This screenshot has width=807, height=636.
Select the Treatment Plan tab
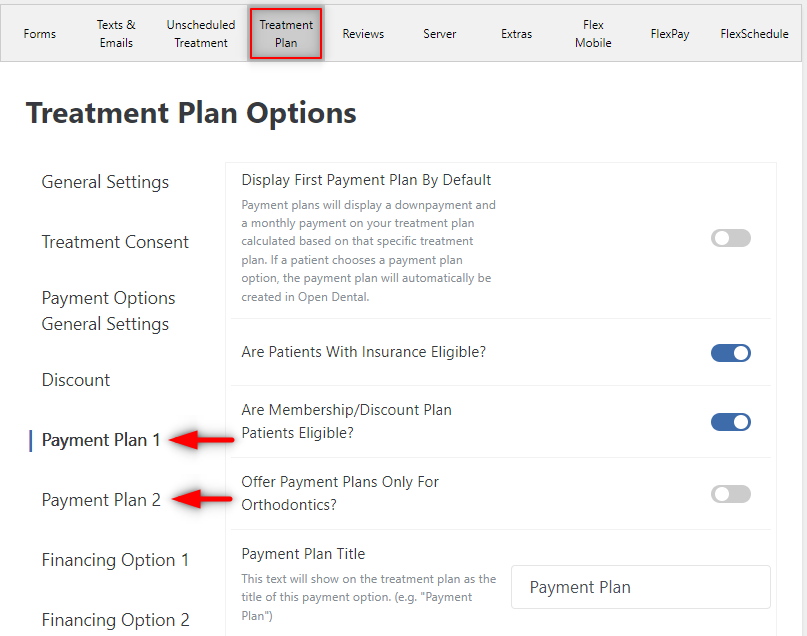[x=285, y=33]
